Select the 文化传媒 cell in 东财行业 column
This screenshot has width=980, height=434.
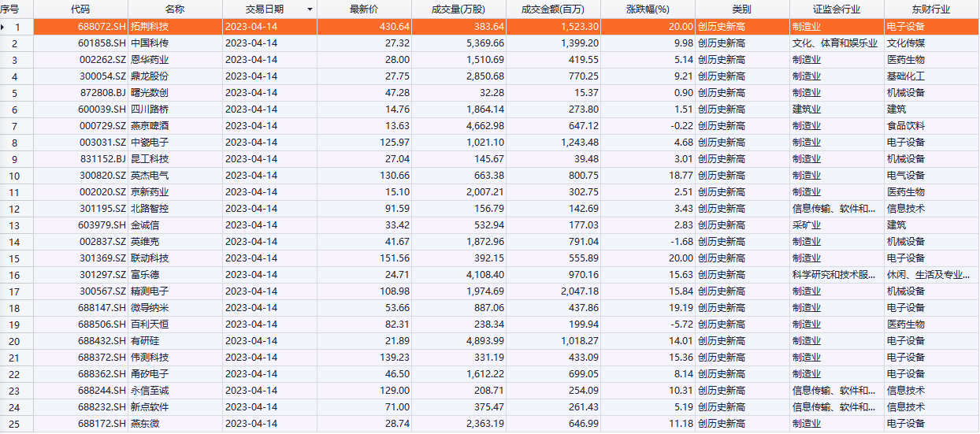tap(906, 43)
